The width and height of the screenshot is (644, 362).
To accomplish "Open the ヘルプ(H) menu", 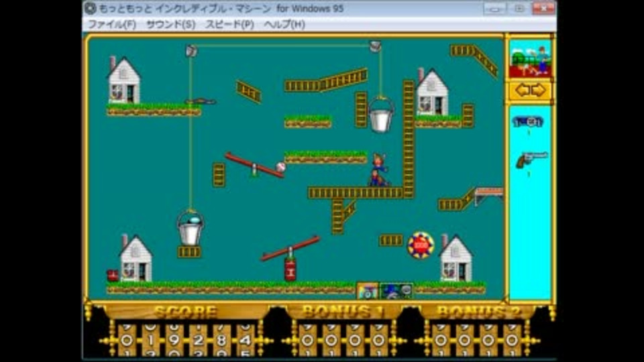I will coord(284,24).
